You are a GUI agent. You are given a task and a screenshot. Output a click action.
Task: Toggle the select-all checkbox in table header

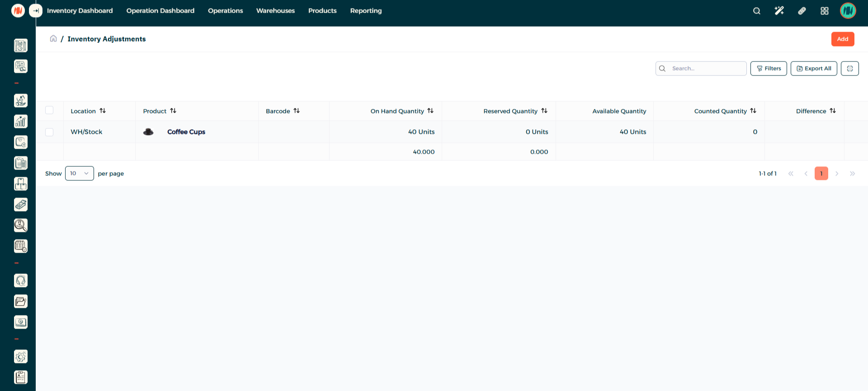[49, 110]
